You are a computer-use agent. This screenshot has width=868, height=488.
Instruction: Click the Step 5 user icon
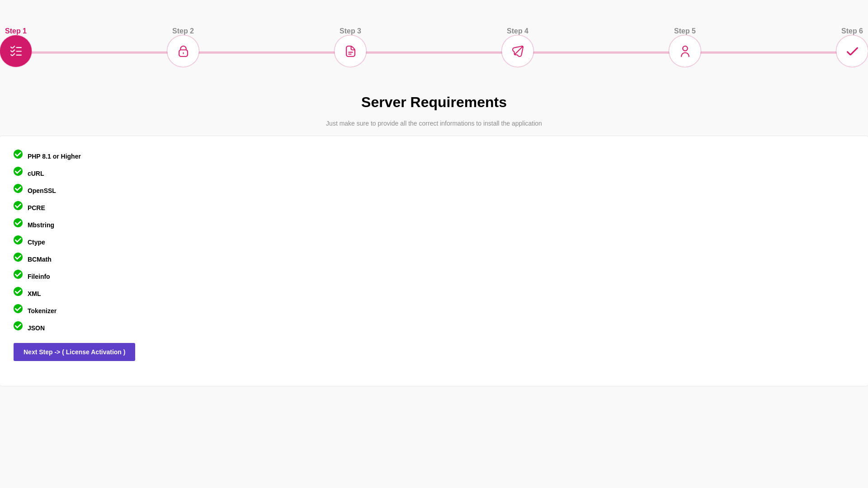(x=685, y=51)
